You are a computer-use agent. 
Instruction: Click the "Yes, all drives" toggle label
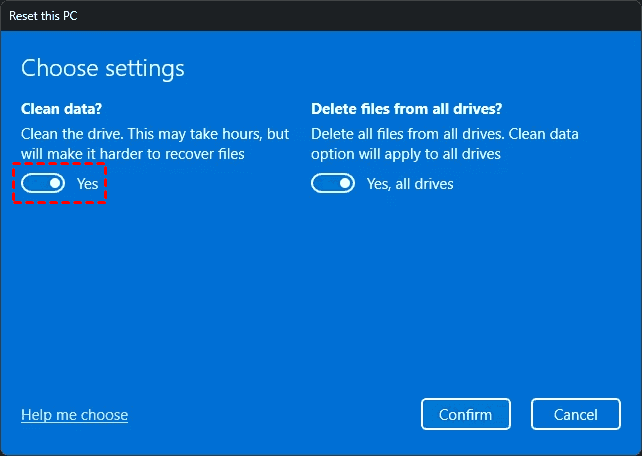point(410,184)
